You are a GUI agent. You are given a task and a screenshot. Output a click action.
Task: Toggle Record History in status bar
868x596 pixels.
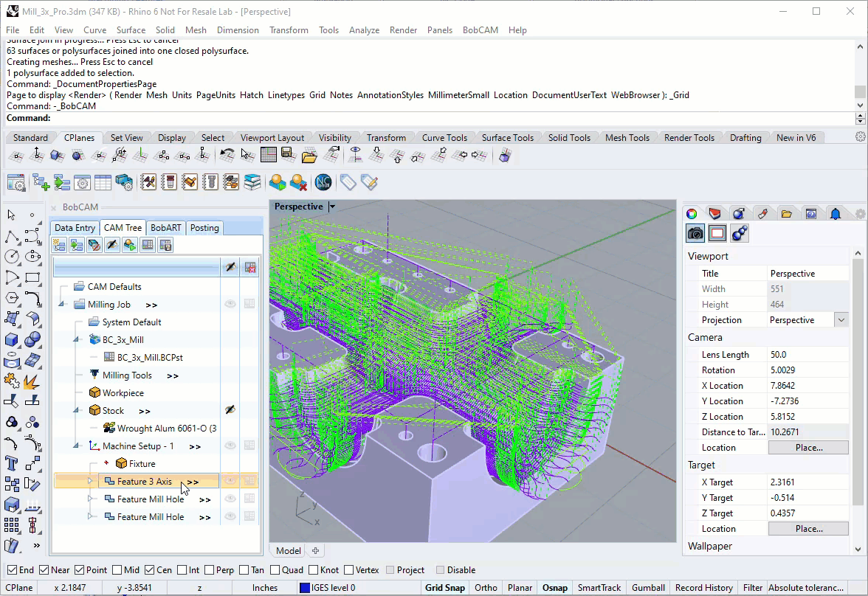pyautogui.click(x=703, y=588)
